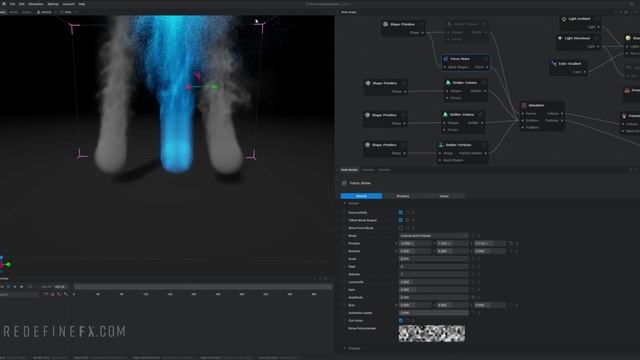The height and width of the screenshot is (360, 640).
Task: Click the Forces input port on Simulation
Action: (x=523, y=113)
